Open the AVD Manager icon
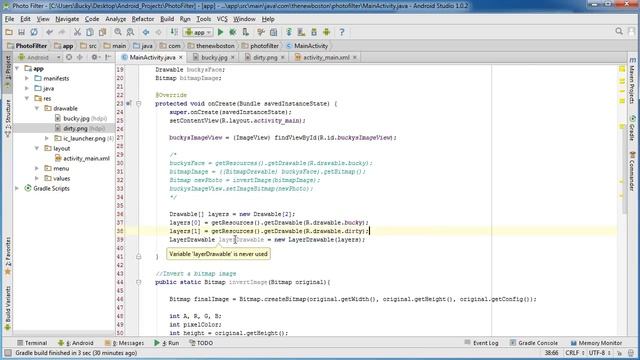Image resolution: width=640 pixels, height=360 pixels. click(x=301, y=32)
